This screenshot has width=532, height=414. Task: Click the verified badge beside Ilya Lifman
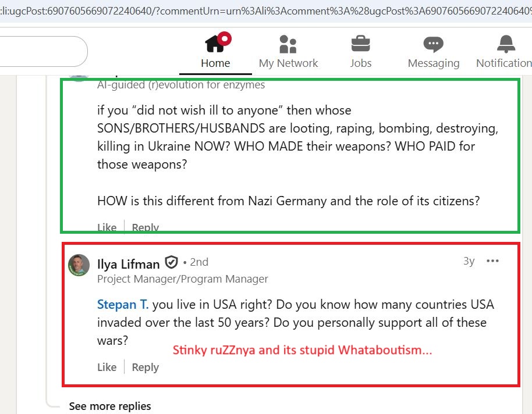coord(171,262)
